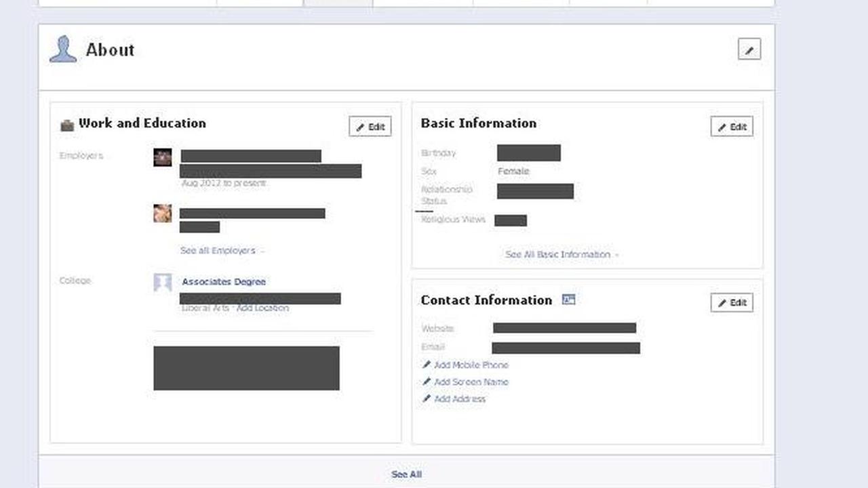Click the pencil edit icon beside About

[x=749, y=49]
